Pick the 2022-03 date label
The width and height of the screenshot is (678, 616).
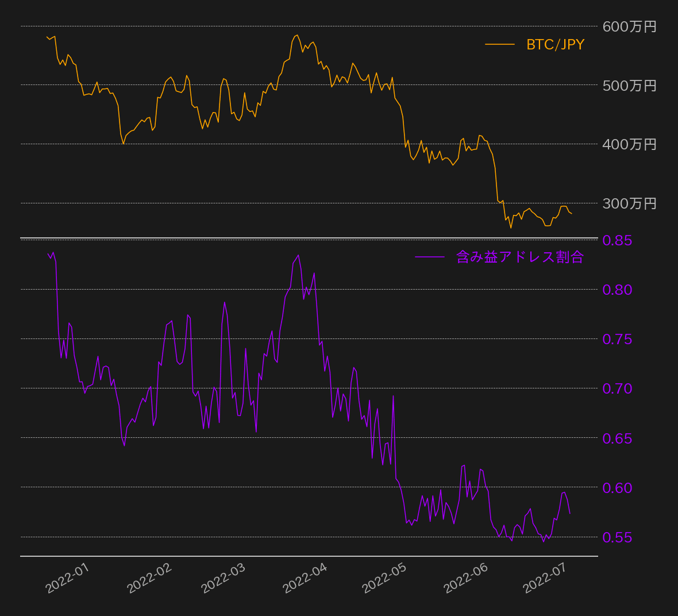(224, 578)
